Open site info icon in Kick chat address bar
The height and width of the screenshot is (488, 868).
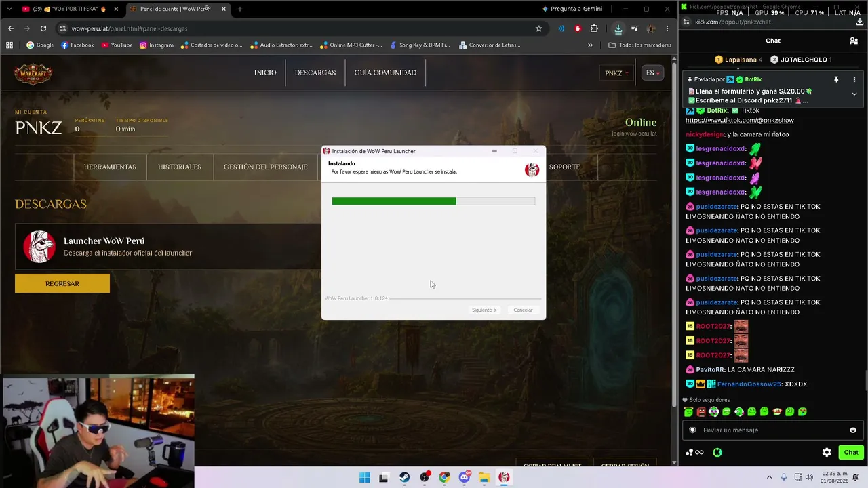[x=686, y=22]
